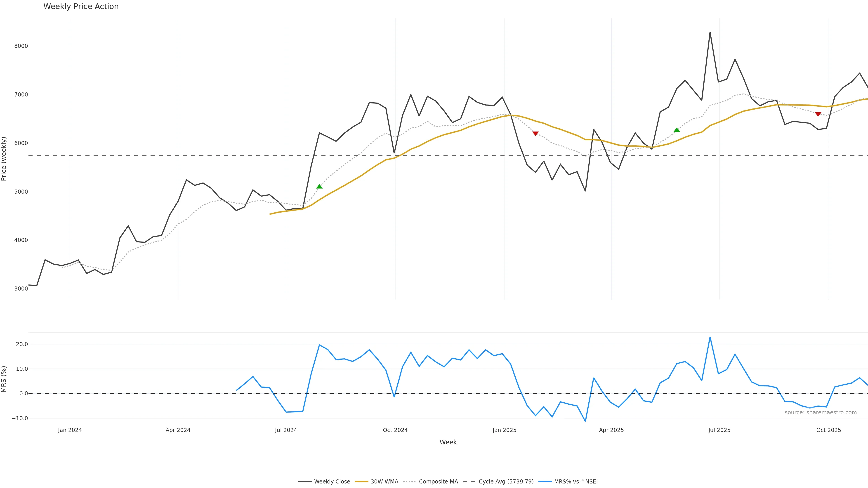This screenshot has width=868, height=488.
Task: Click the Jan 2025 x-axis label
Action: pos(504,430)
